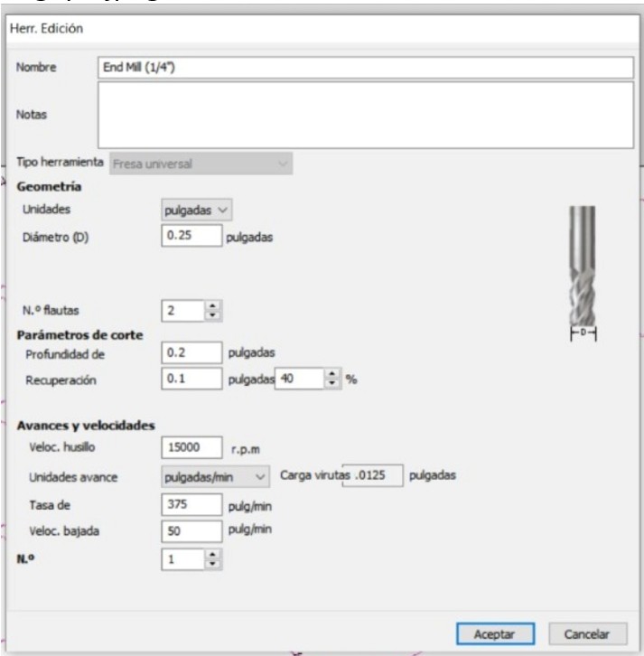This screenshot has height=656, width=644.
Task: Click the Veloc. husillo field showing 15000
Action: point(191,447)
